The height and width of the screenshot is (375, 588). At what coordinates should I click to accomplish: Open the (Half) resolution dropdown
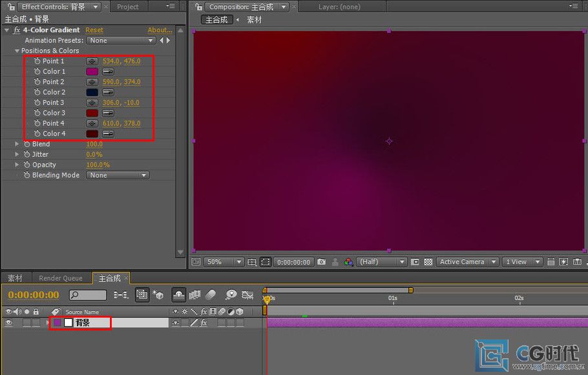point(381,262)
